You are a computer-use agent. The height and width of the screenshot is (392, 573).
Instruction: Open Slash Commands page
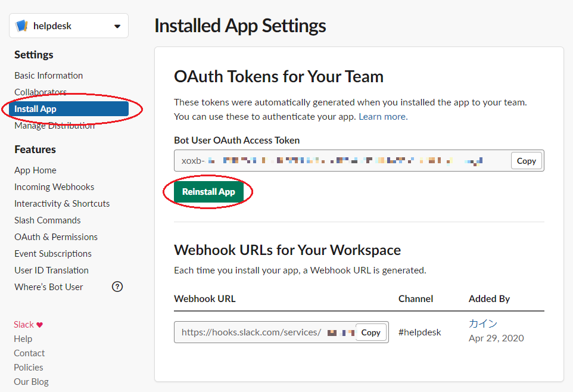[48, 220]
